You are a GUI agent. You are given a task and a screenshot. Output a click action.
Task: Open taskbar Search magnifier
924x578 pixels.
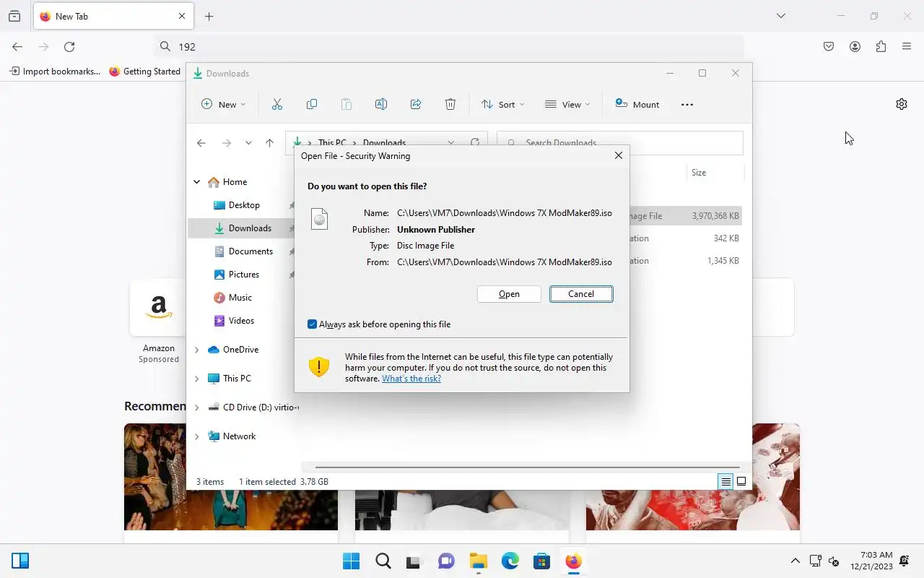(383, 561)
